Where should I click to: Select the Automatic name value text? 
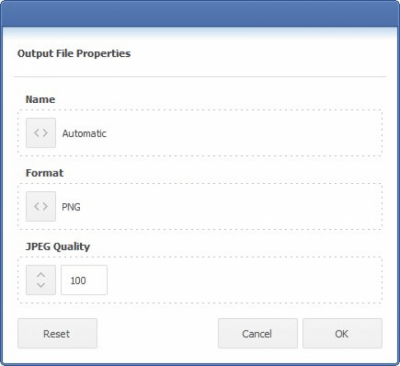pyautogui.click(x=84, y=133)
